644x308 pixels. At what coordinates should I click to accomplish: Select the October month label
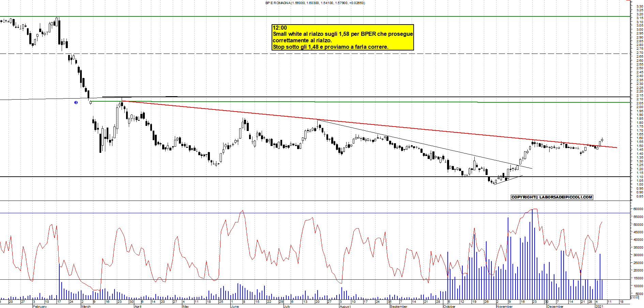(449, 306)
